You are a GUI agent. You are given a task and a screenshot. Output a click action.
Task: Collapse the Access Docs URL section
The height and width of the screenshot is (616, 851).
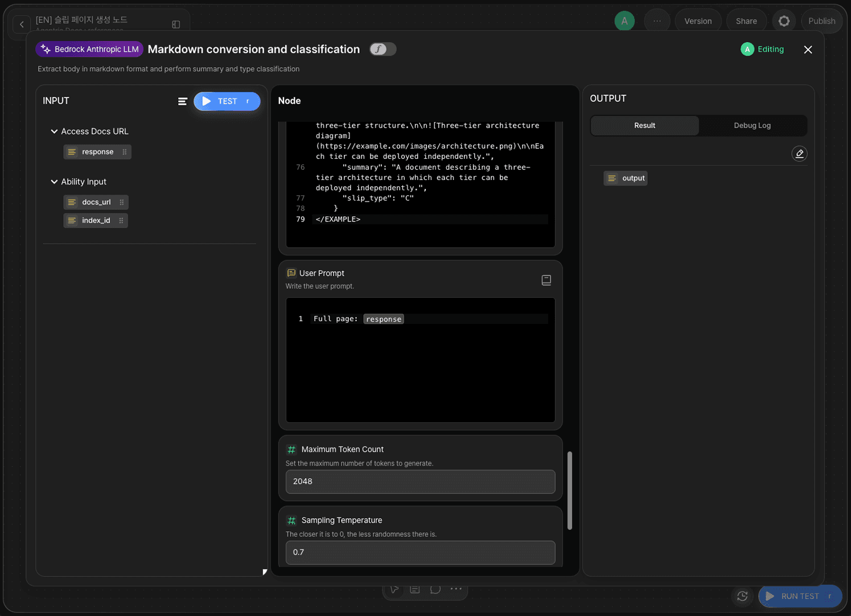pos(54,132)
